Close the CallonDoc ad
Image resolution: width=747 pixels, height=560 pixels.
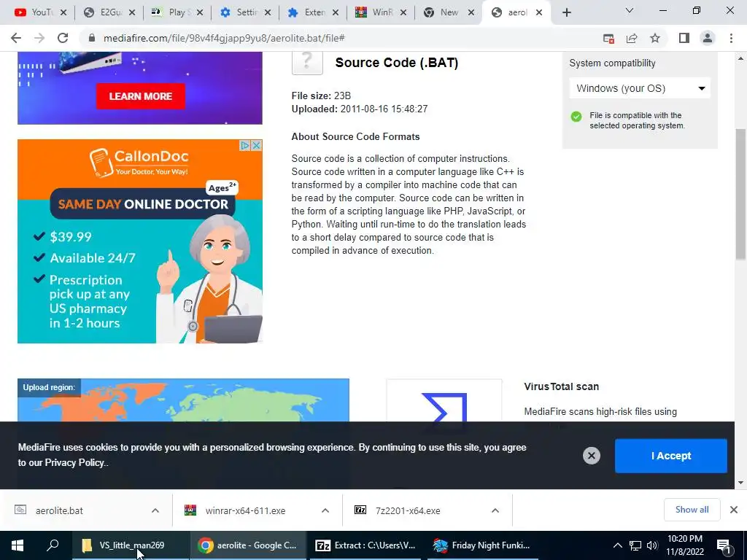(x=256, y=145)
